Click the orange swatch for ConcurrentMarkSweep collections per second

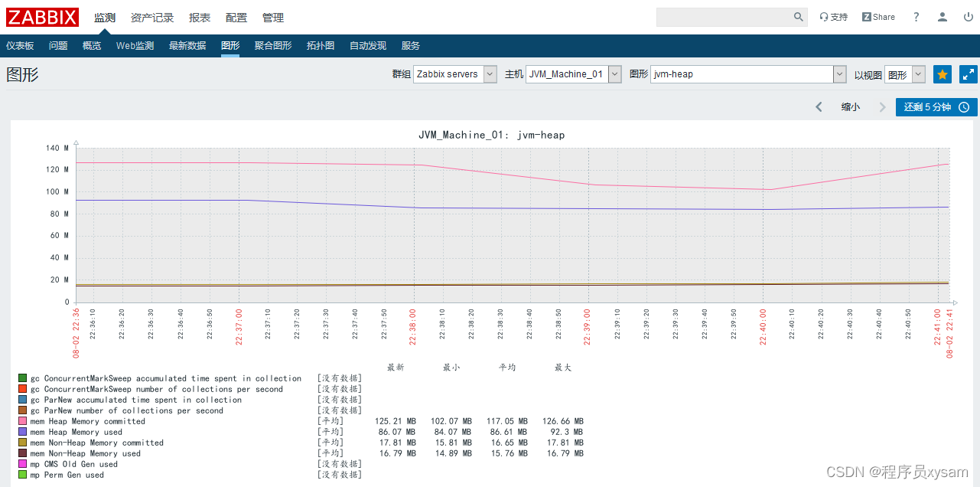click(23, 389)
